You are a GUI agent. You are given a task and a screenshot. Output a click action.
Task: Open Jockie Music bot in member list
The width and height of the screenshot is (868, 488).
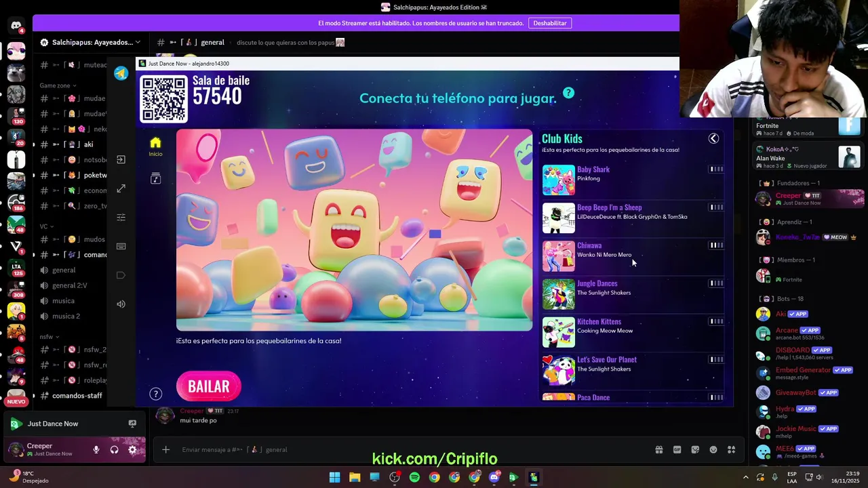click(810, 432)
